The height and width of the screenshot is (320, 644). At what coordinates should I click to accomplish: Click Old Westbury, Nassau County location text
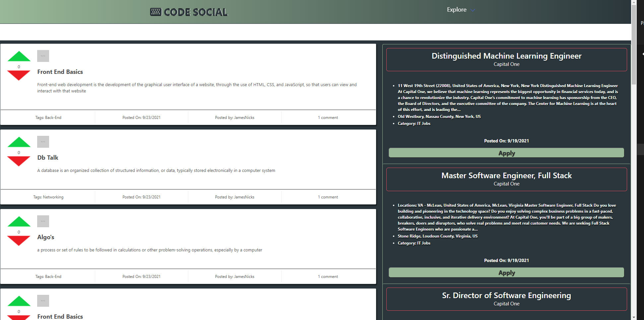click(x=439, y=117)
